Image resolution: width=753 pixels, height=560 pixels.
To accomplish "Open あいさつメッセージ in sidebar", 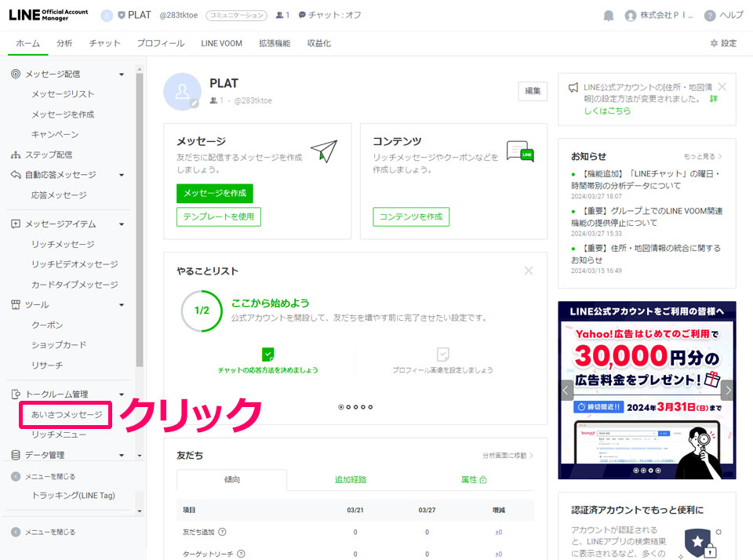I will coord(67,414).
